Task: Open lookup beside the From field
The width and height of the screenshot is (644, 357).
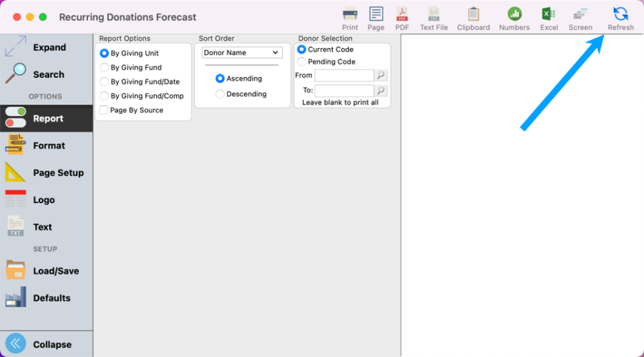Action: click(x=381, y=75)
